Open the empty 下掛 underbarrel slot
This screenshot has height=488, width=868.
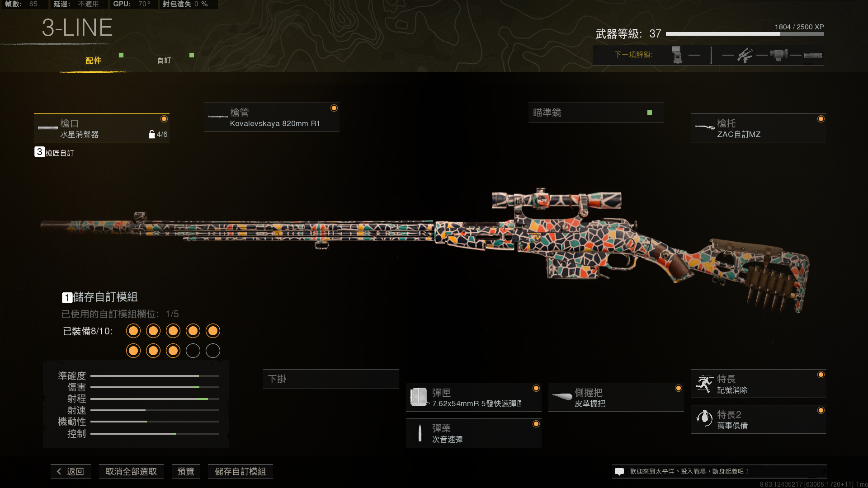point(330,379)
